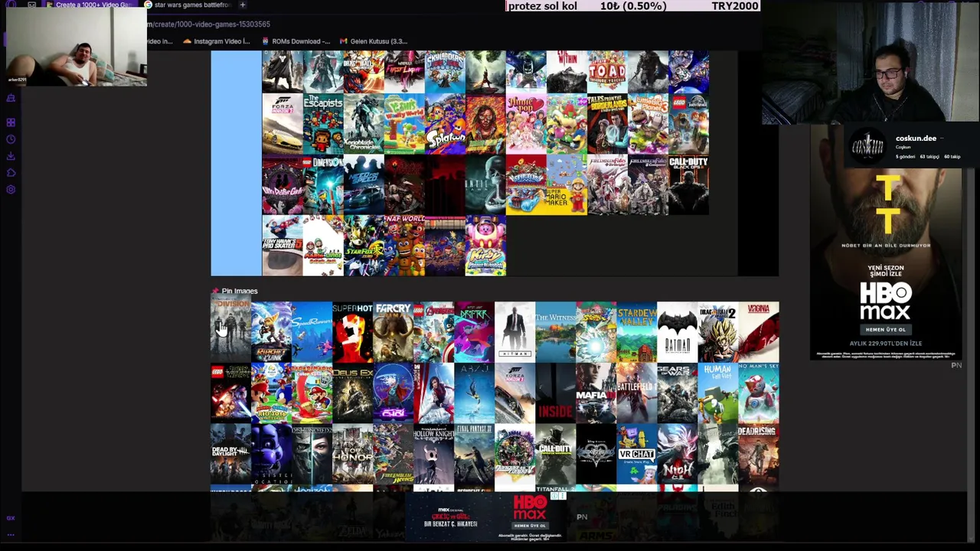Image resolution: width=980 pixels, height=551 pixels.
Task: Open settings gear icon in browser sidebar
Action: [x=11, y=190]
